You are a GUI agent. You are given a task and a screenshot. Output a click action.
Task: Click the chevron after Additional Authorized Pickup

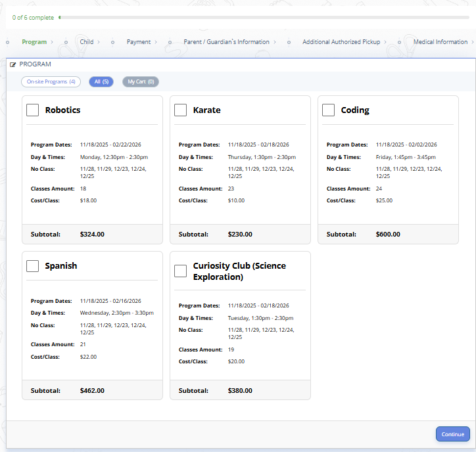coord(385,42)
